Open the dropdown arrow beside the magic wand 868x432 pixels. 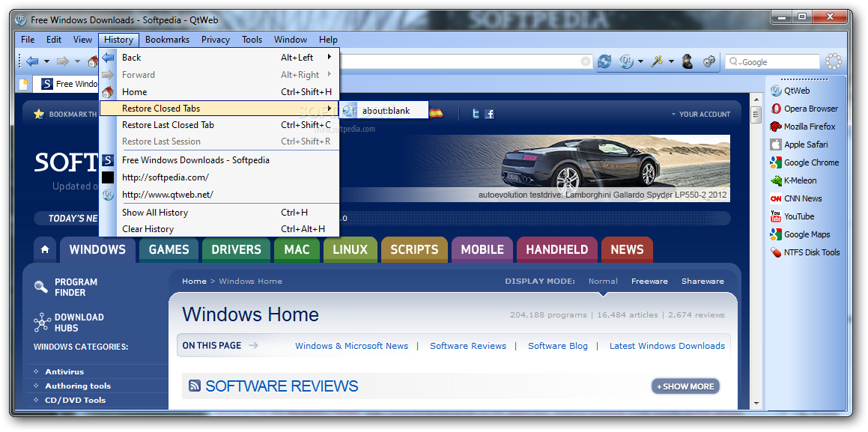tap(671, 62)
